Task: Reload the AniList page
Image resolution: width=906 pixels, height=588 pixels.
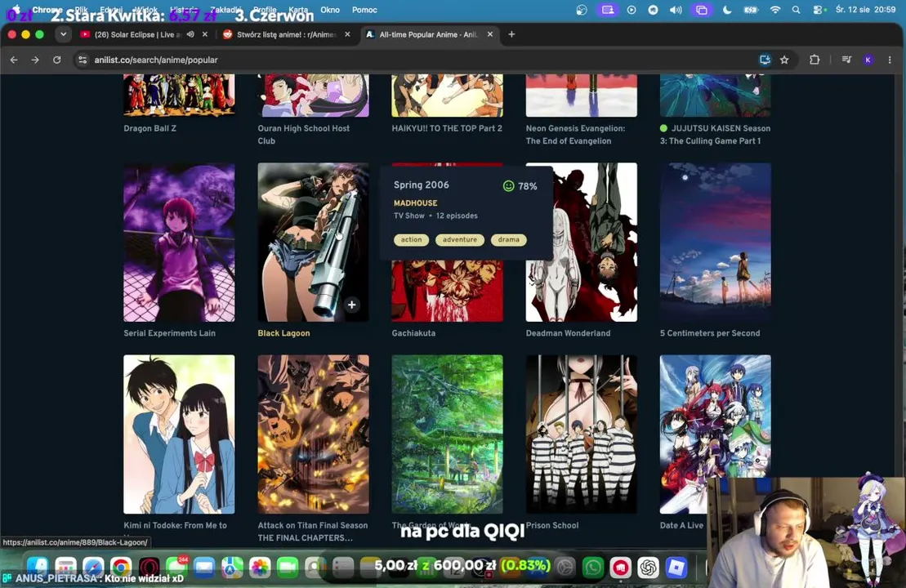Action: click(56, 60)
